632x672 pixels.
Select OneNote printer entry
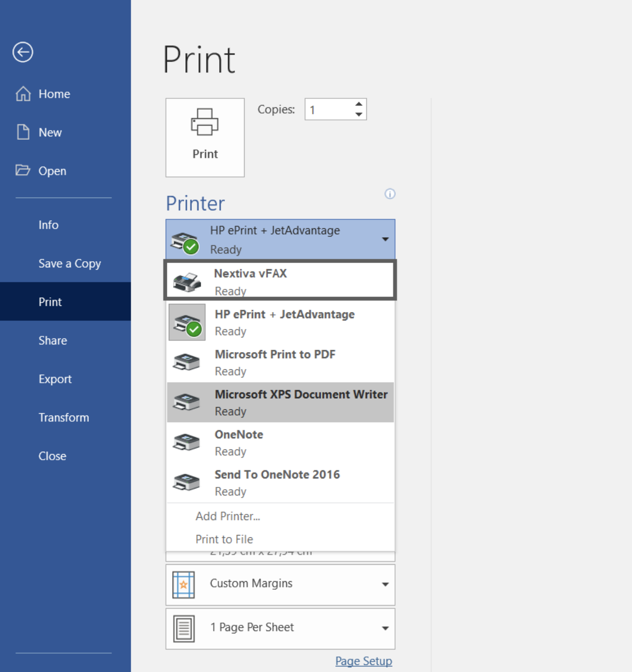click(x=280, y=442)
